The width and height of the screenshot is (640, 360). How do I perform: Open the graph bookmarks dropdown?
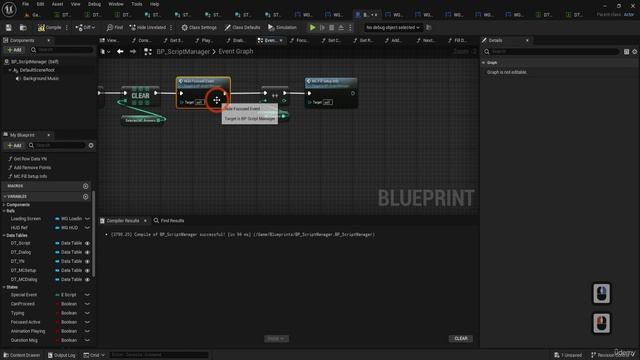tap(105, 52)
